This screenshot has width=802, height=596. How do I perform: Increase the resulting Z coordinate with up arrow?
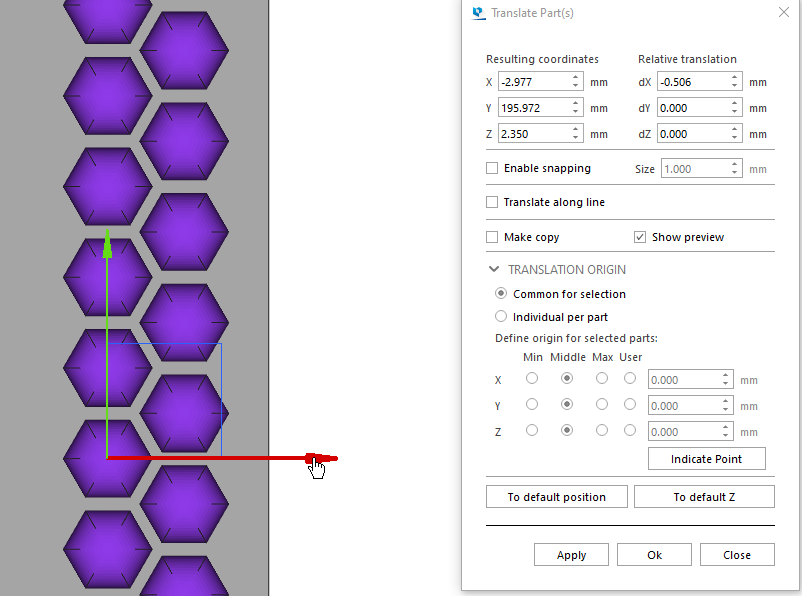[576, 129]
